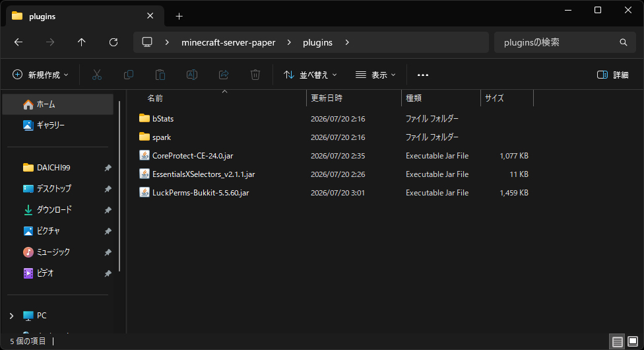The width and height of the screenshot is (644, 350).
Task: Go up one folder level
Action: pos(82,42)
